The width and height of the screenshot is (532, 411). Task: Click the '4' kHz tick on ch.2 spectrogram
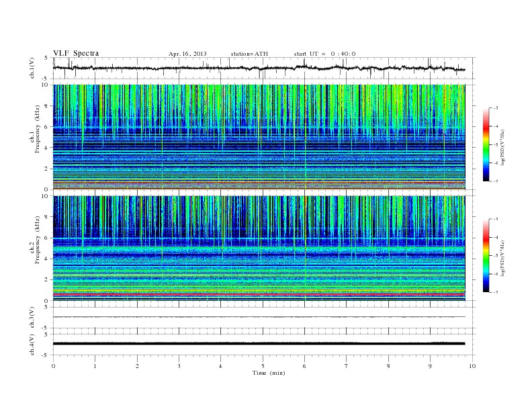47,259
